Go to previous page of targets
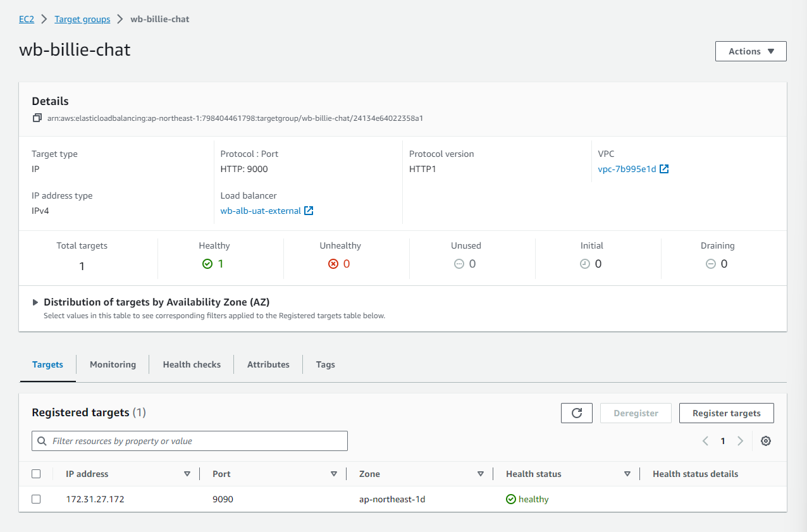807x532 pixels. (705, 441)
